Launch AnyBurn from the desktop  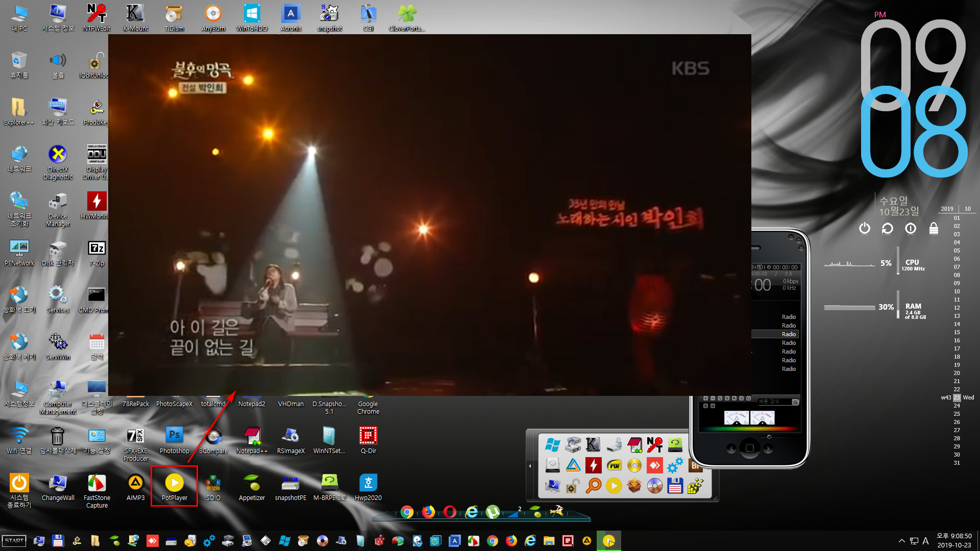[213, 18]
